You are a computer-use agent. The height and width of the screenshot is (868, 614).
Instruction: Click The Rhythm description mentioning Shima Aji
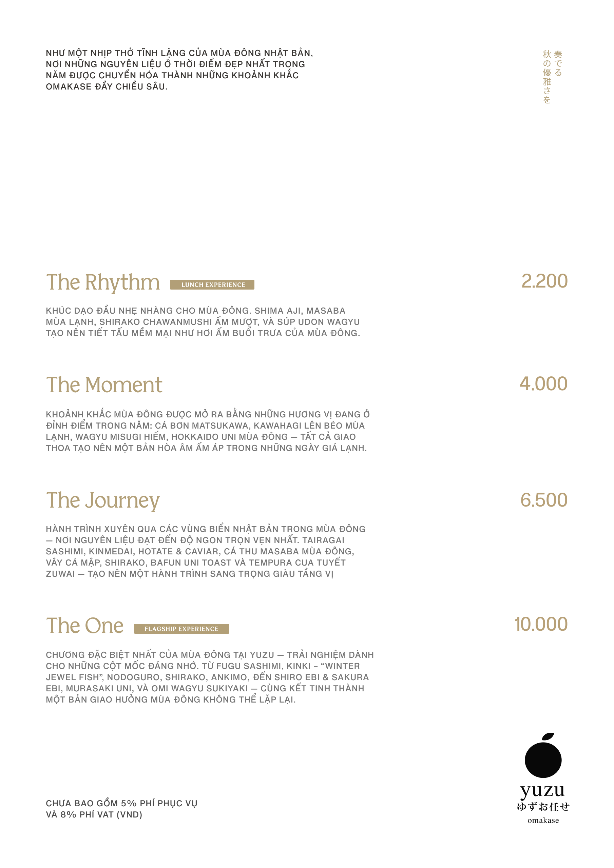tap(203, 322)
